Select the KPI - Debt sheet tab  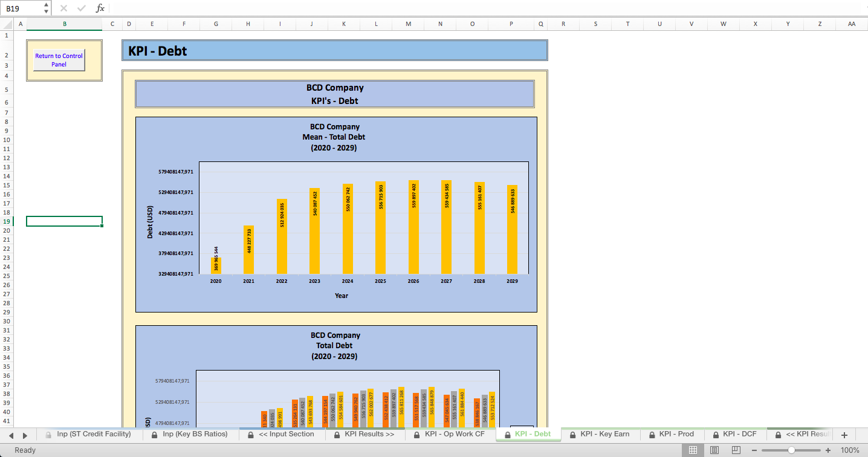click(x=528, y=434)
